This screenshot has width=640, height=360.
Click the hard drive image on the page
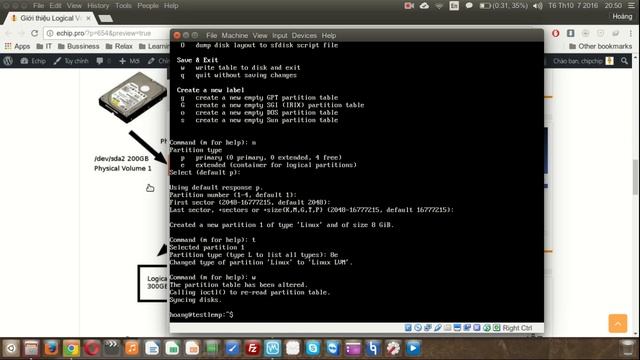[133, 97]
